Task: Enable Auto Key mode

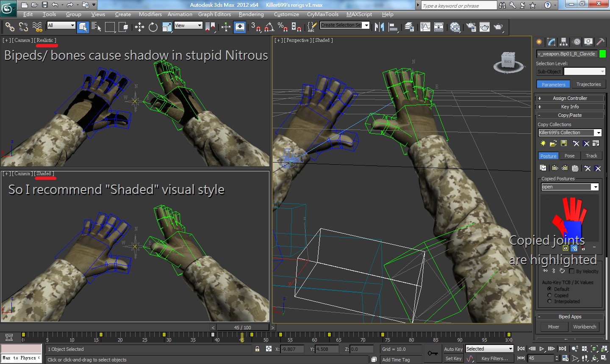Action: (x=453, y=349)
